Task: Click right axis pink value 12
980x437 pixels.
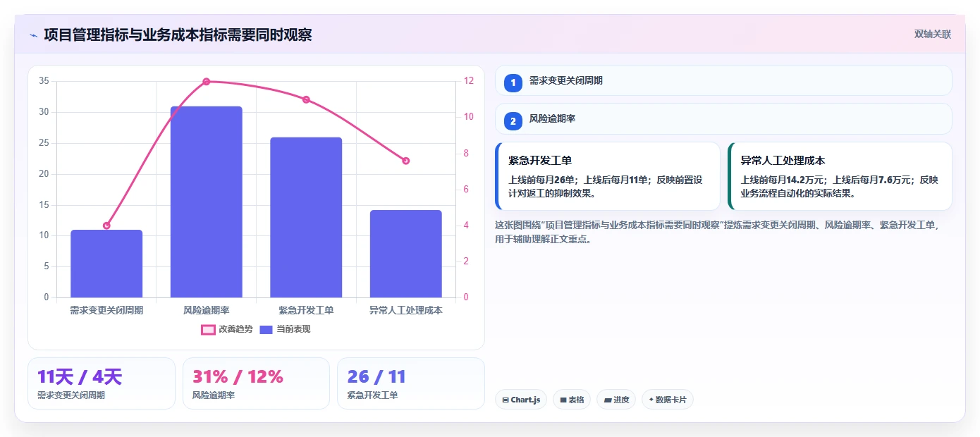Action: pyautogui.click(x=470, y=81)
